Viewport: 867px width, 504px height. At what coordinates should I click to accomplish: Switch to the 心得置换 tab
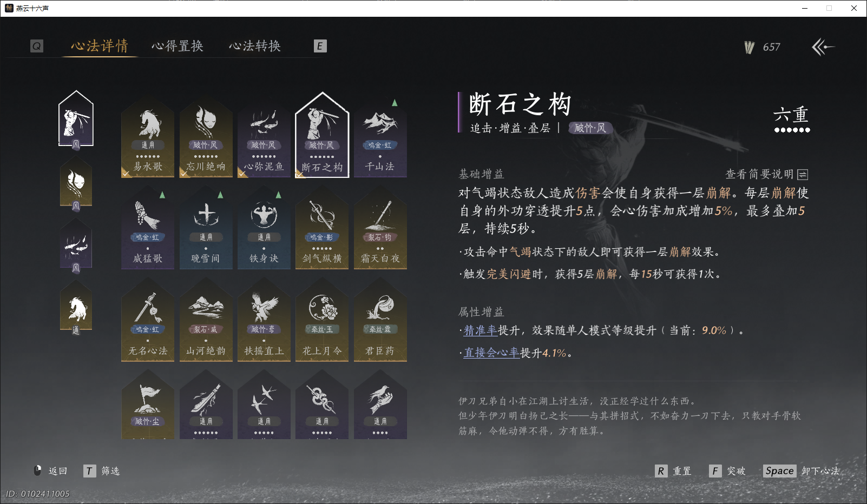pyautogui.click(x=178, y=46)
